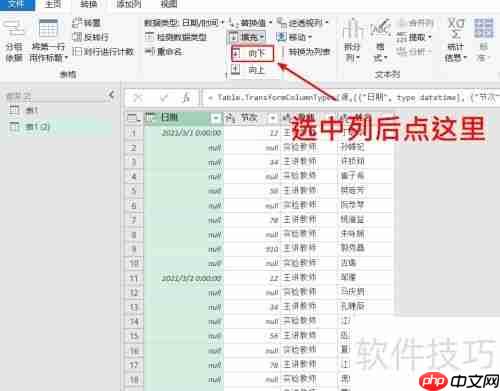Click name cell in row 2
Screen dimensions: 500x391
pyautogui.click(x=365, y=147)
